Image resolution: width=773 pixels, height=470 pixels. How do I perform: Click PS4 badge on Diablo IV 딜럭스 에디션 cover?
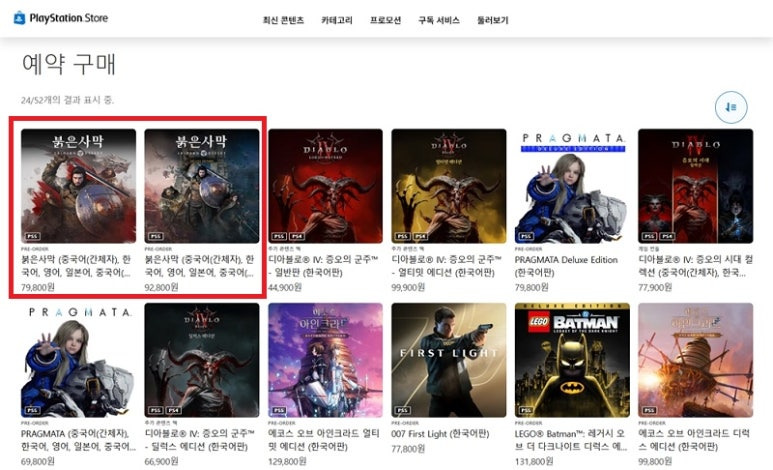[174, 410]
